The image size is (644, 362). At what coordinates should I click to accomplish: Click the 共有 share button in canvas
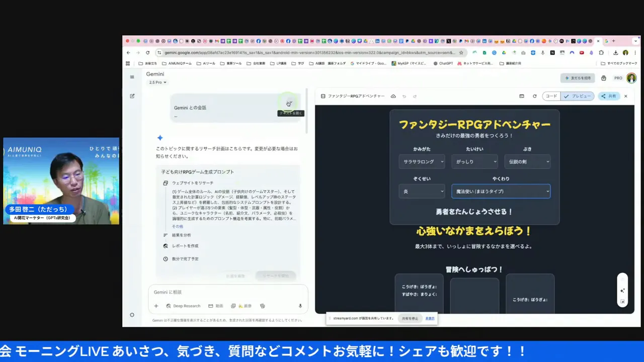[609, 96]
